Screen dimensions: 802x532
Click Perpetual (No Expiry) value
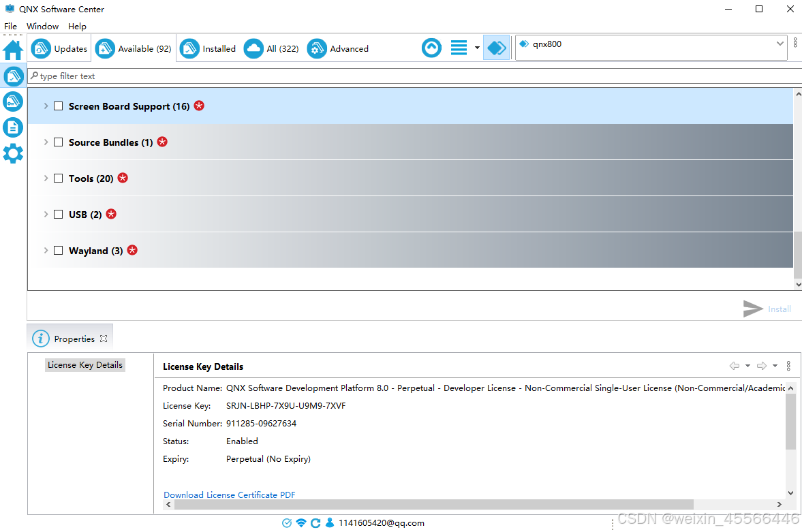pyautogui.click(x=268, y=459)
